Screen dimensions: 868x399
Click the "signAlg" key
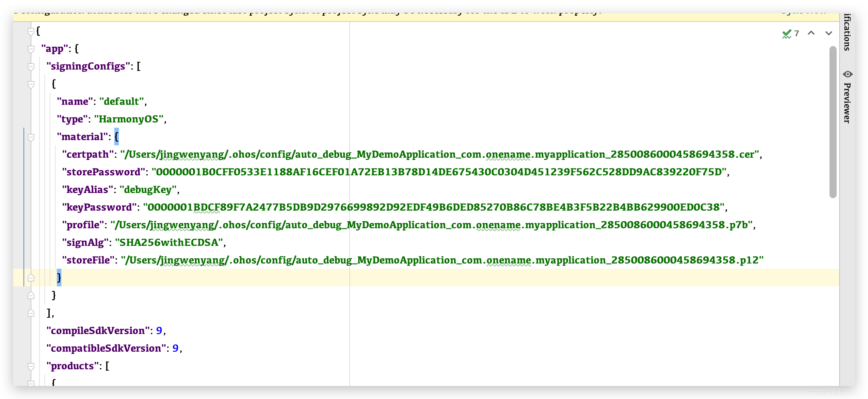85,243
